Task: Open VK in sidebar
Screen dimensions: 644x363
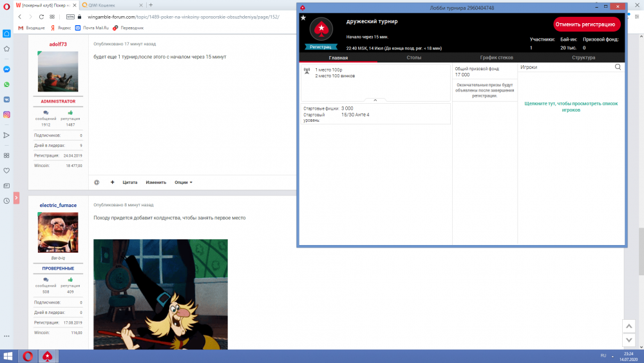Action: coord(6,99)
